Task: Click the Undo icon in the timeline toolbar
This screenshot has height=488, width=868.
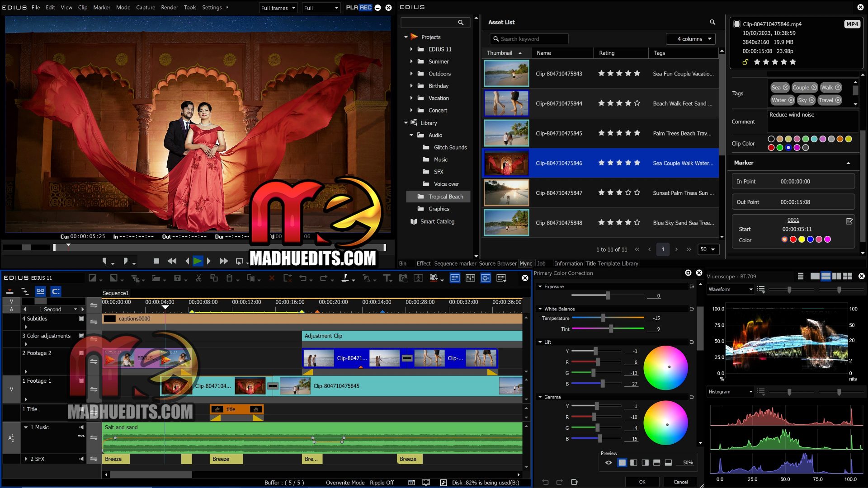Action: point(303,278)
